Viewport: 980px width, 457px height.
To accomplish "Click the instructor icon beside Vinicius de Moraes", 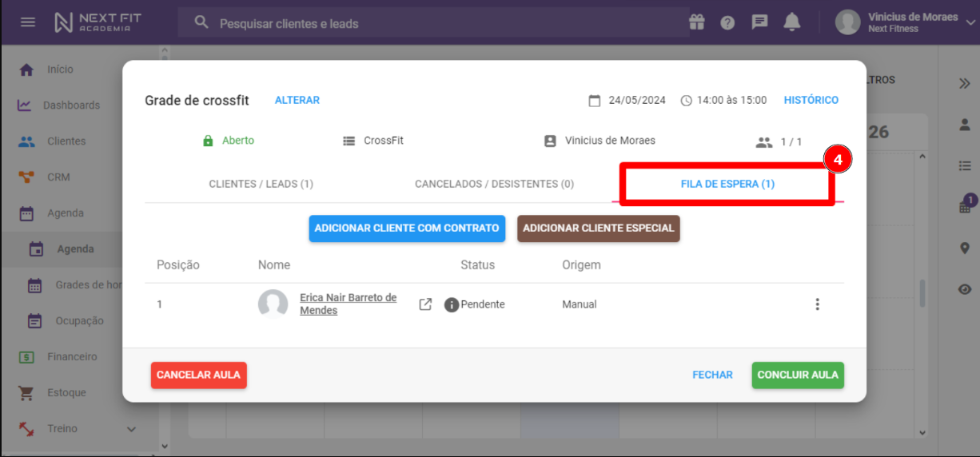I will click(550, 141).
